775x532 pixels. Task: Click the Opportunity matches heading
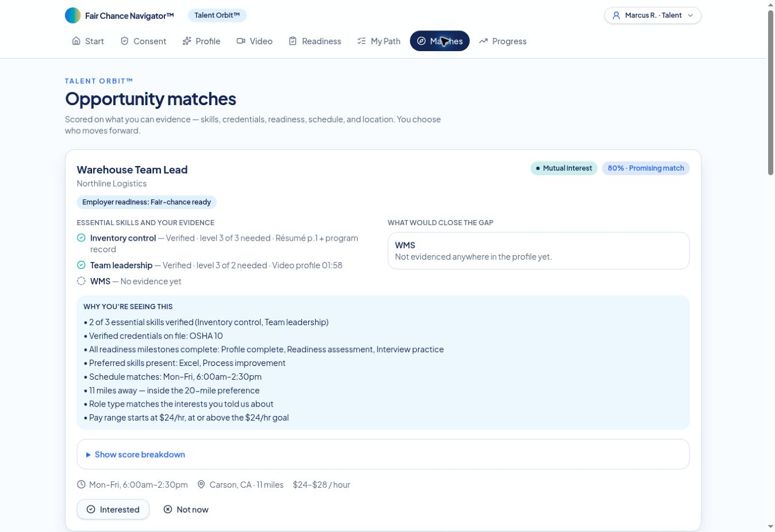coord(151,99)
